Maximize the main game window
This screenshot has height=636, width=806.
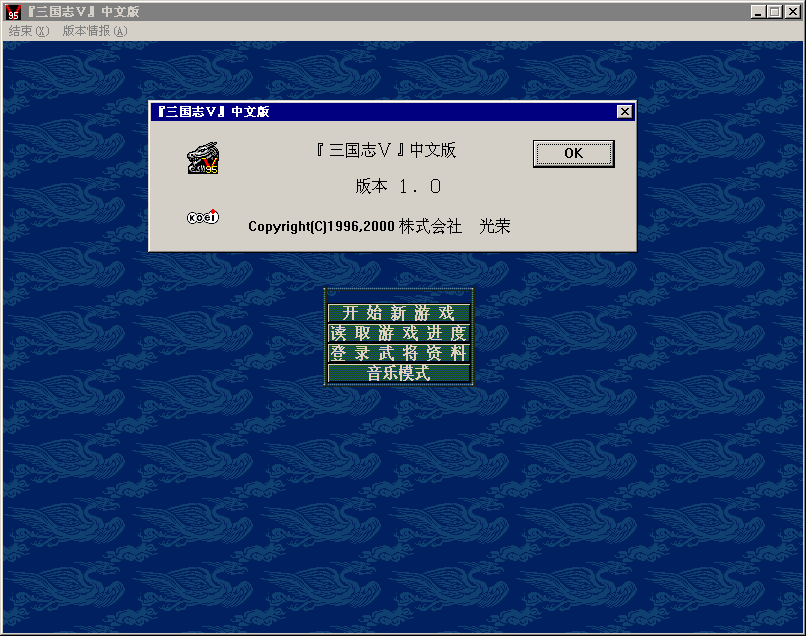tap(774, 12)
